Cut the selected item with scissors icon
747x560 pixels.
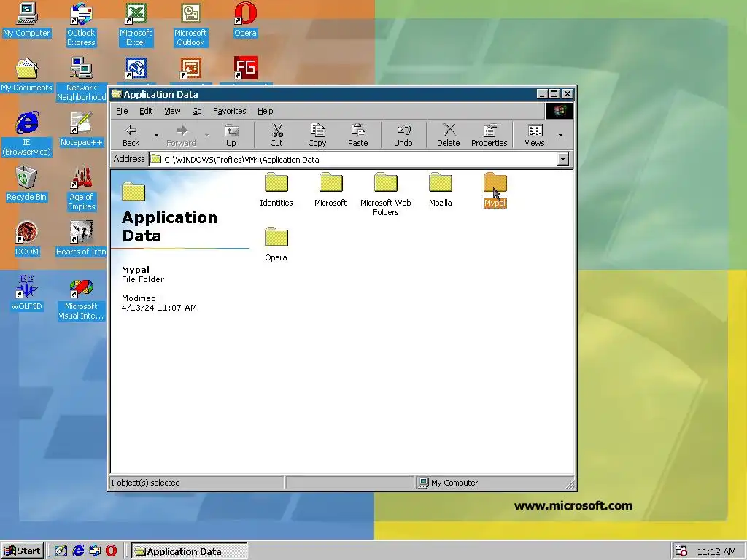pos(276,135)
